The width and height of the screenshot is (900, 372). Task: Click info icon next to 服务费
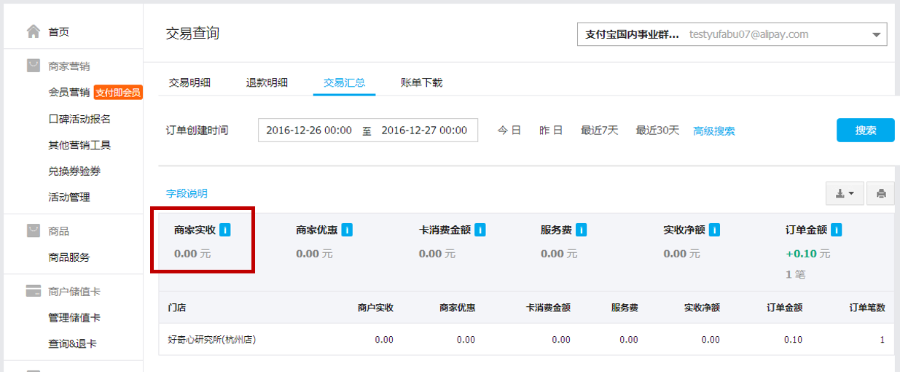pyautogui.click(x=581, y=230)
